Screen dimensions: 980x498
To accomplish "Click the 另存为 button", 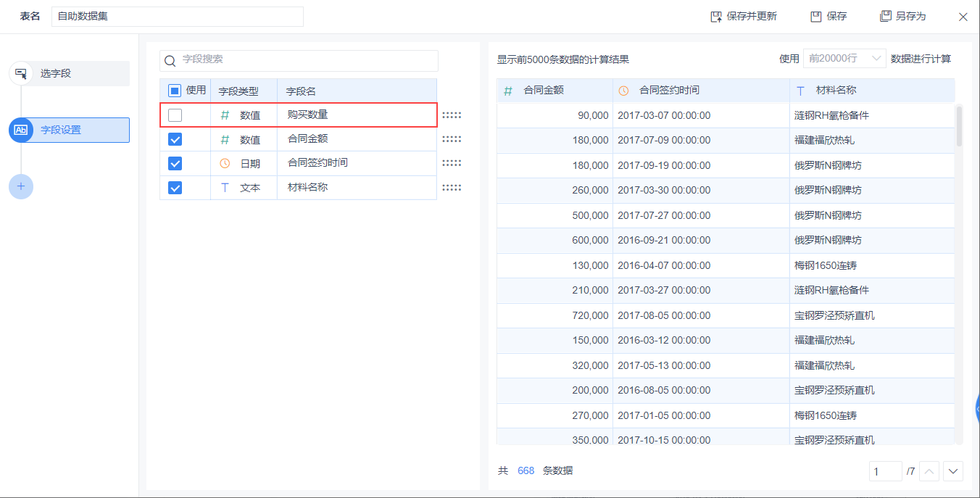I will (x=902, y=16).
